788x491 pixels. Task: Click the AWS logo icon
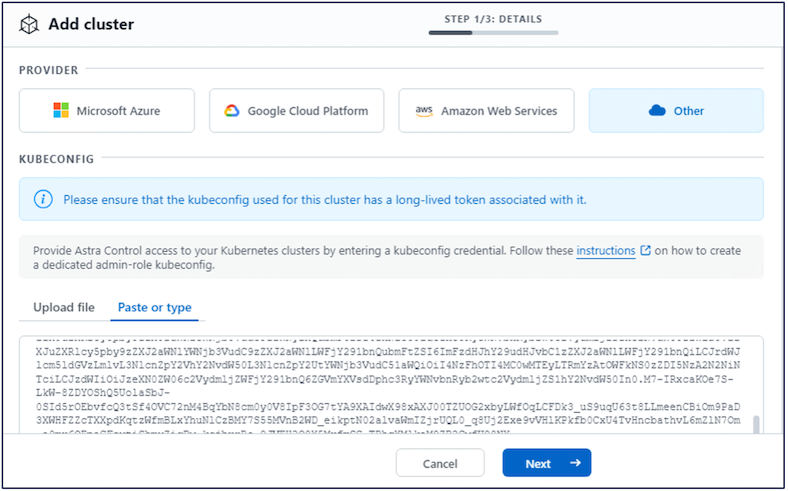click(422, 111)
